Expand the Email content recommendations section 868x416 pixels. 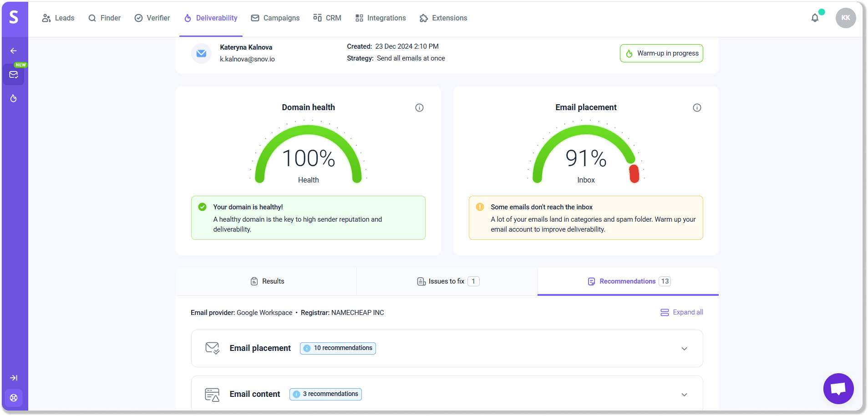(x=684, y=395)
